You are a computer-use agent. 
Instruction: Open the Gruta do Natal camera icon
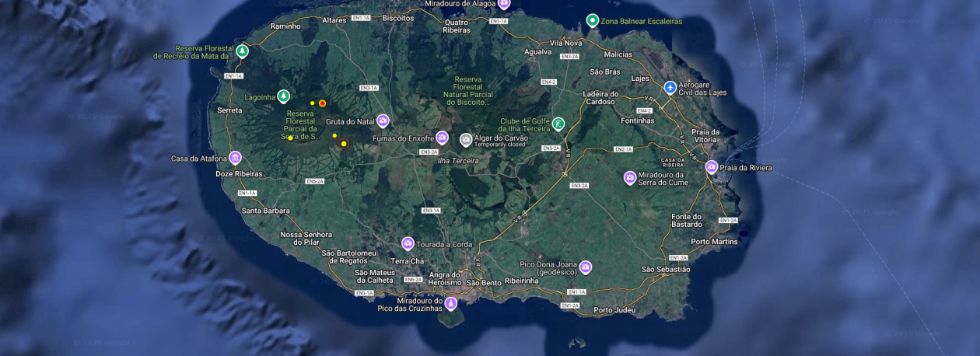tap(383, 120)
